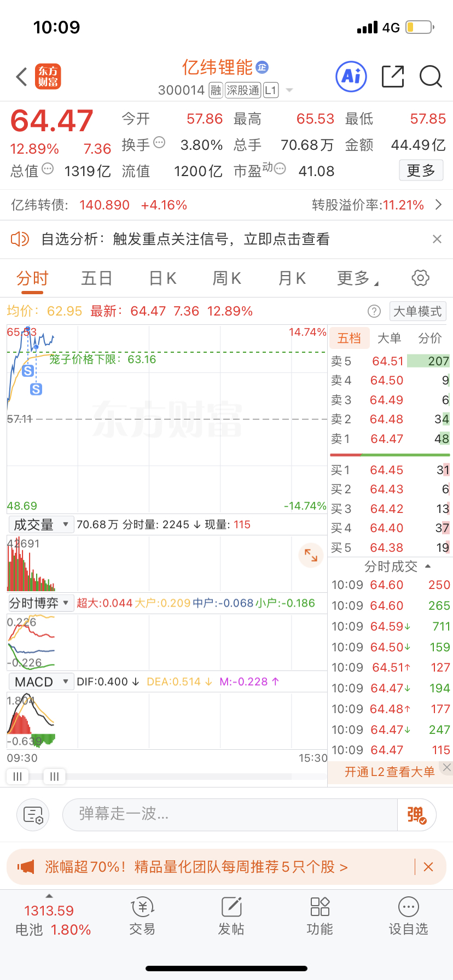Select the 分价 tab
The height and width of the screenshot is (980, 453).
coord(430,339)
